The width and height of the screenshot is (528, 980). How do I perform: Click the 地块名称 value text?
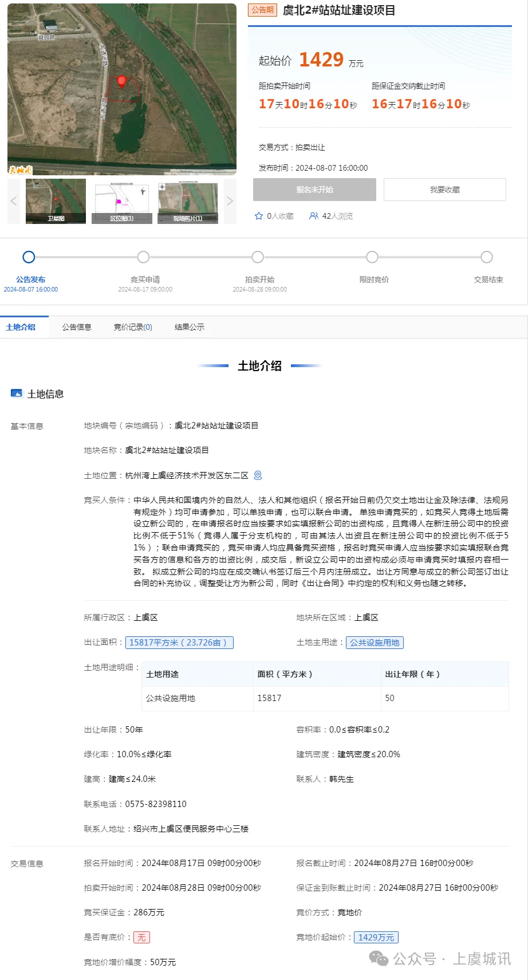click(x=167, y=450)
